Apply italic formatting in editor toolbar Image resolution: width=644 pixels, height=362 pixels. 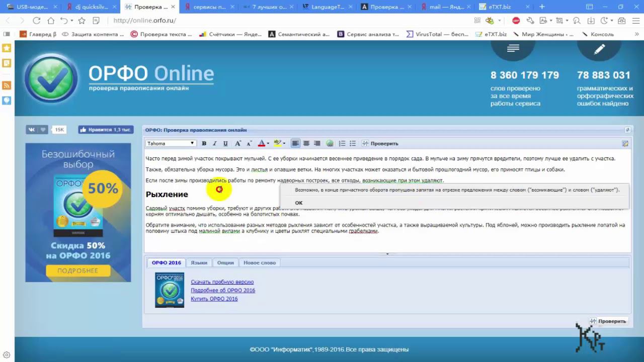tap(214, 143)
